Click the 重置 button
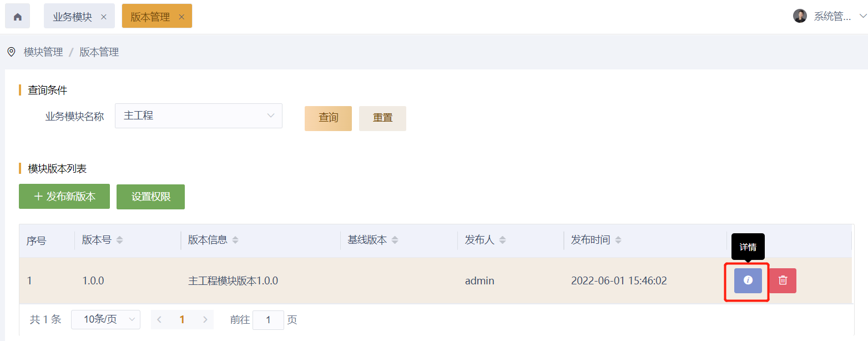 (382, 118)
